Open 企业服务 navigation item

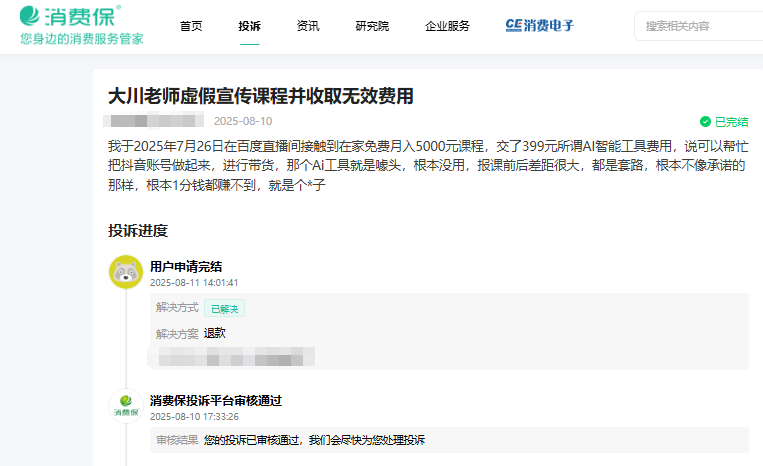pyautogui.click(x=447, y=26)
